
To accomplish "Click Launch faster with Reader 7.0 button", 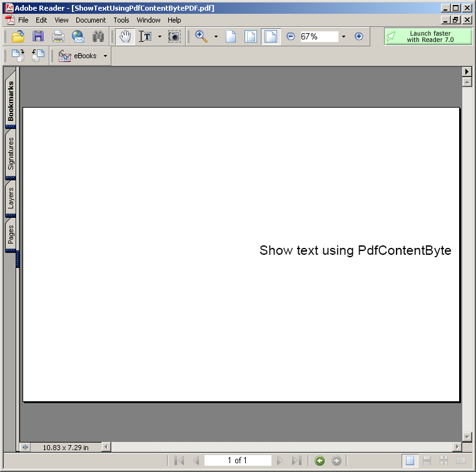I will tap(428, 36).
